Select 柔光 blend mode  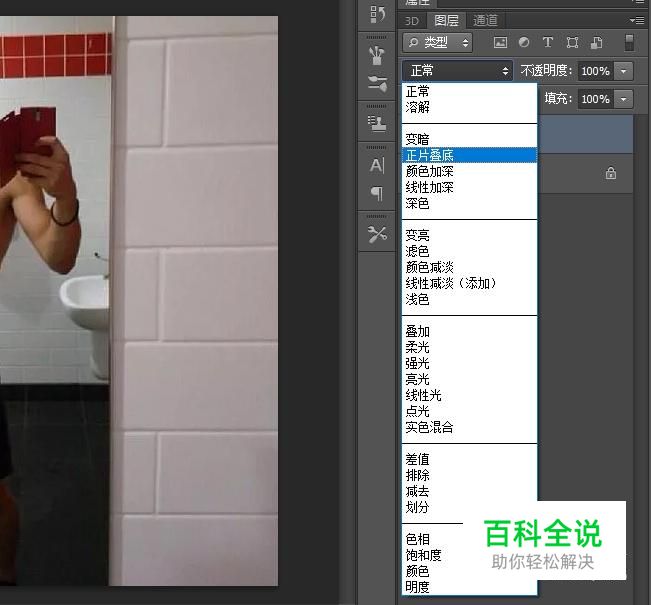click(470, 347)
